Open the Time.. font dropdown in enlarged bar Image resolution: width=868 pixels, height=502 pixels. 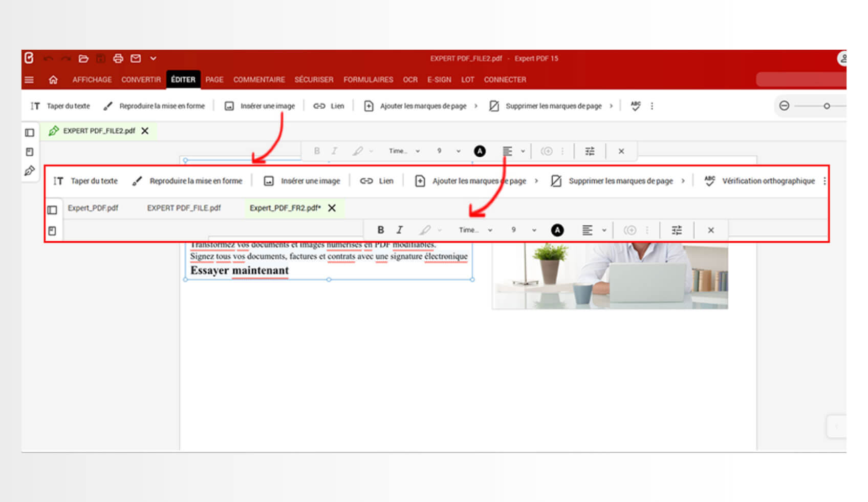pos(475,230)
